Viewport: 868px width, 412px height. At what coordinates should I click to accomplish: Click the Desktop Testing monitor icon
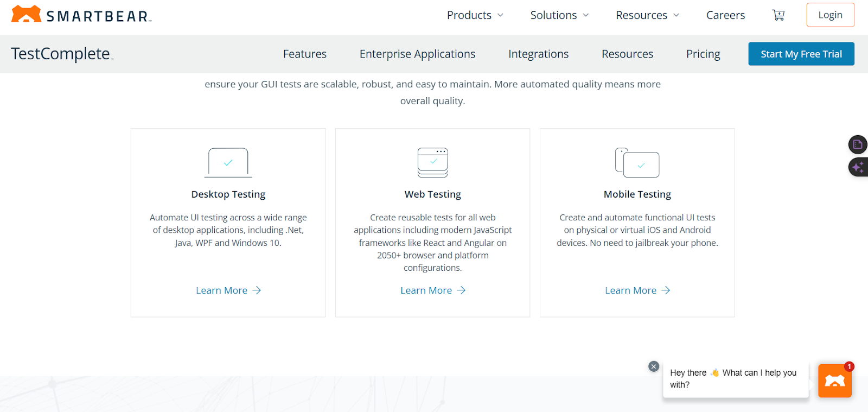[x=228, y=162]
